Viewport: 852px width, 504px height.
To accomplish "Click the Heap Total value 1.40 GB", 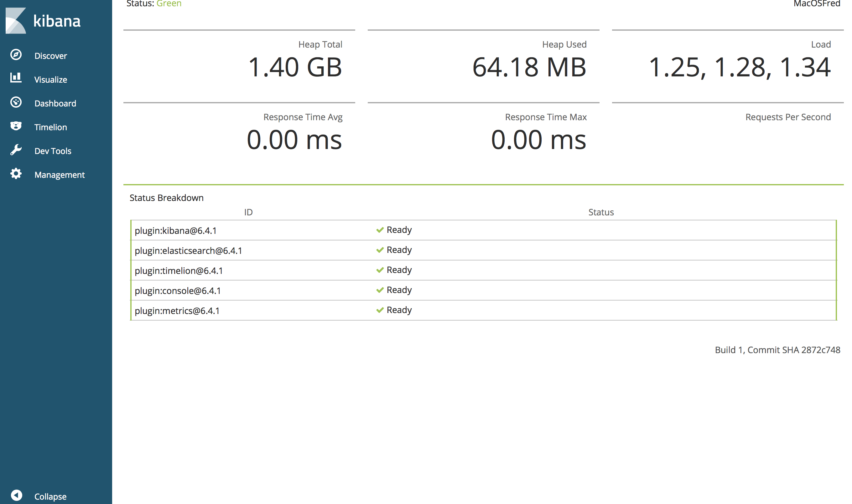I will (x=295, y=67).
